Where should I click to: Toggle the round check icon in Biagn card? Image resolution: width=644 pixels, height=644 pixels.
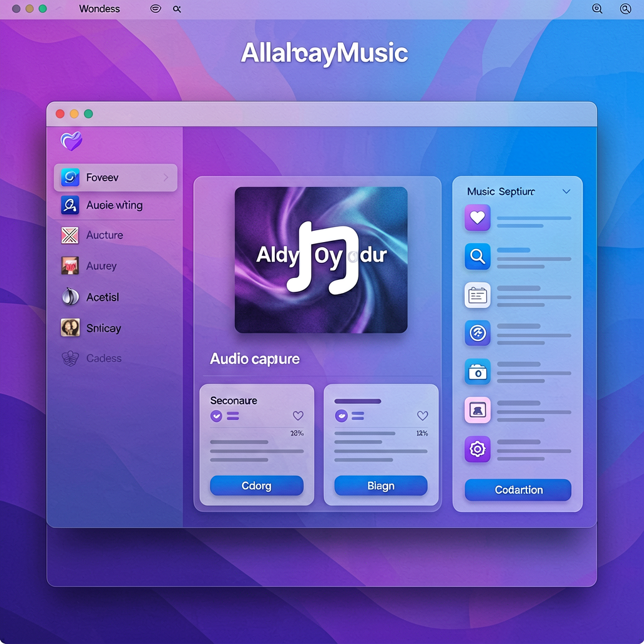tap(341, 416)
